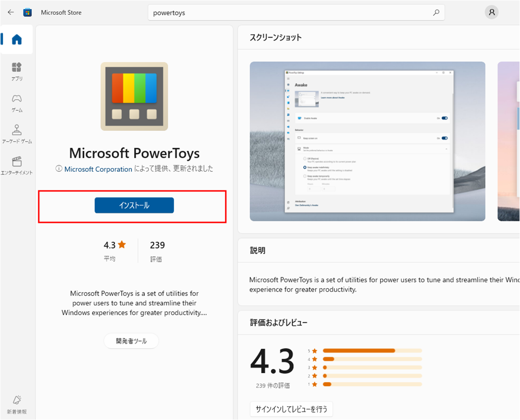This screenshot has width=520, height=420.
Task: Click the Microsoft PowerToys title text
Action: 134,153
